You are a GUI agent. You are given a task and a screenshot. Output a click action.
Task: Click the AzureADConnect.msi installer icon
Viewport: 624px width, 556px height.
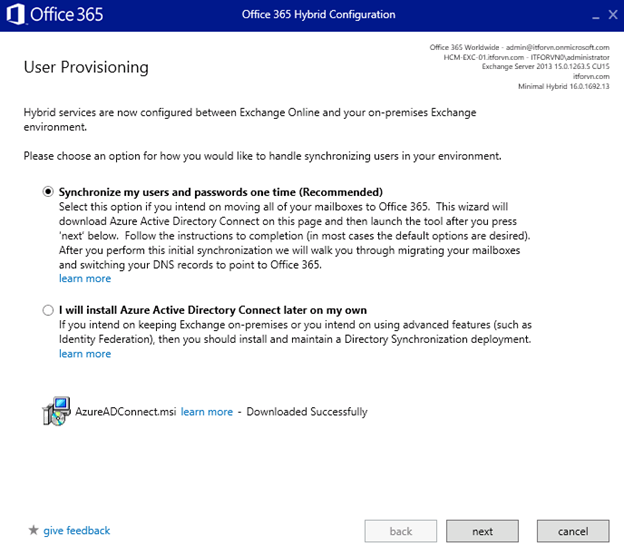tap(55, 412)
